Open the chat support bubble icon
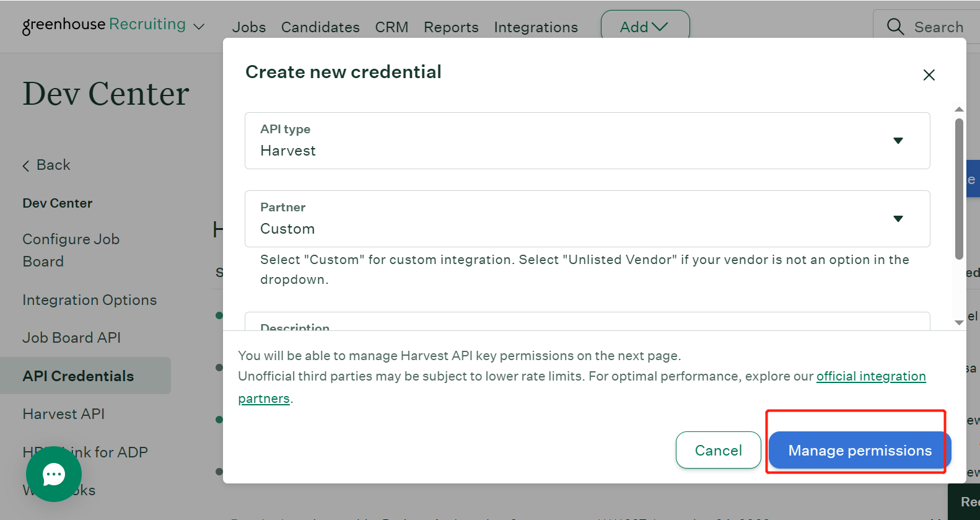The height and width of the screenshot is (520, 980). [54, 474]
